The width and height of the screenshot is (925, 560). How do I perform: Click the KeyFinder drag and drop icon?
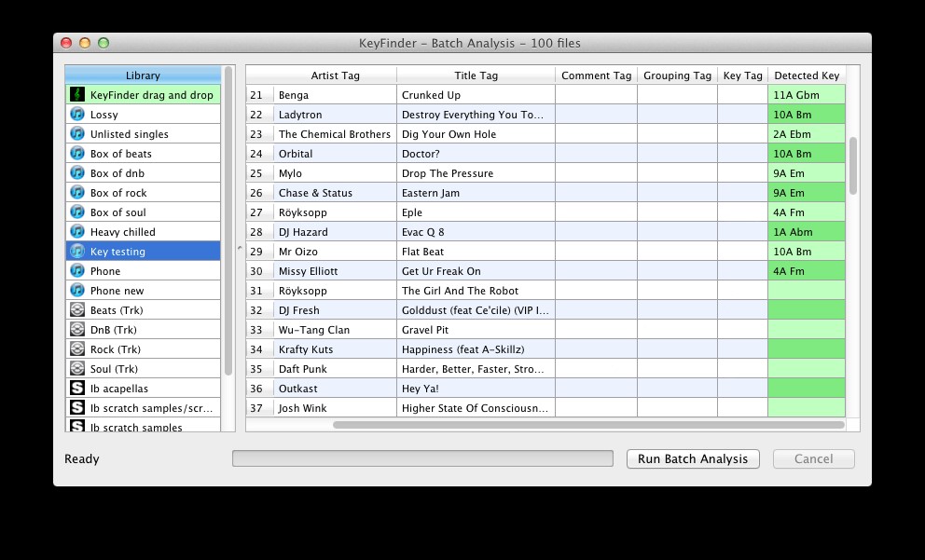tap(77, 95)
